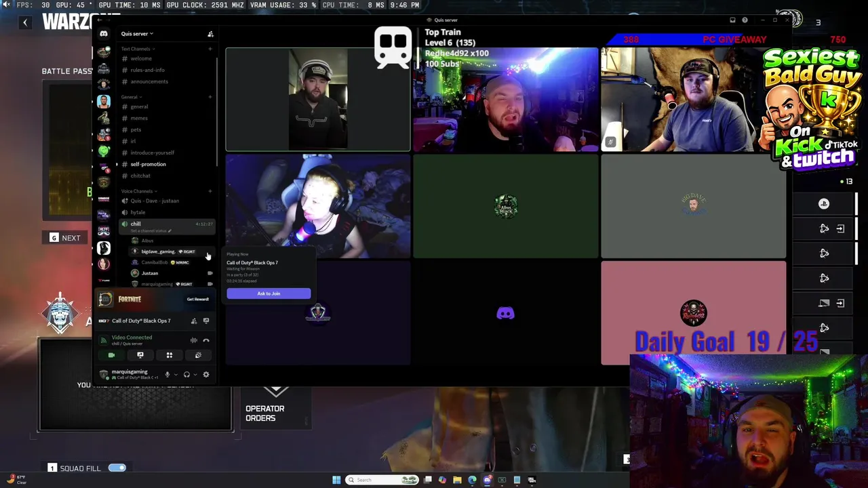Viewport: 868px width, 488px height.
Task: Click the stream-game screen icon beside Call of Duty
Action: point(206,321)
